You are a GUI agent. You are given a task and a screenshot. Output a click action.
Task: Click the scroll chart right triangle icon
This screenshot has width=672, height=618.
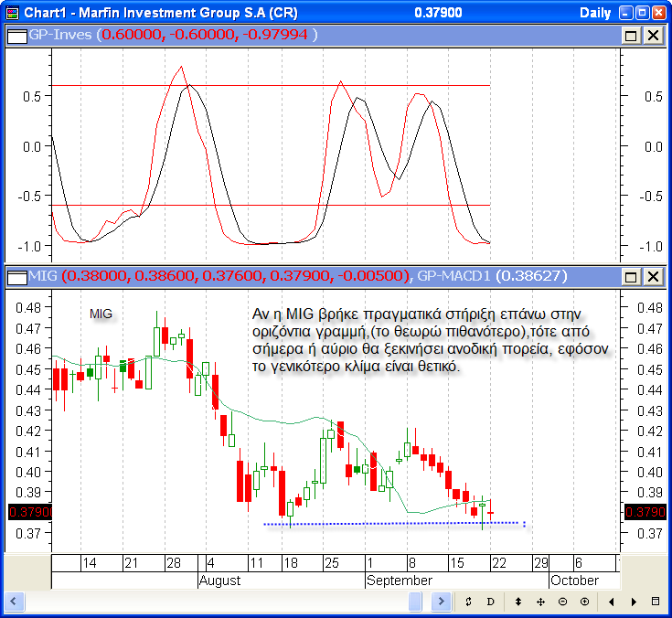(x=635, y=602)
